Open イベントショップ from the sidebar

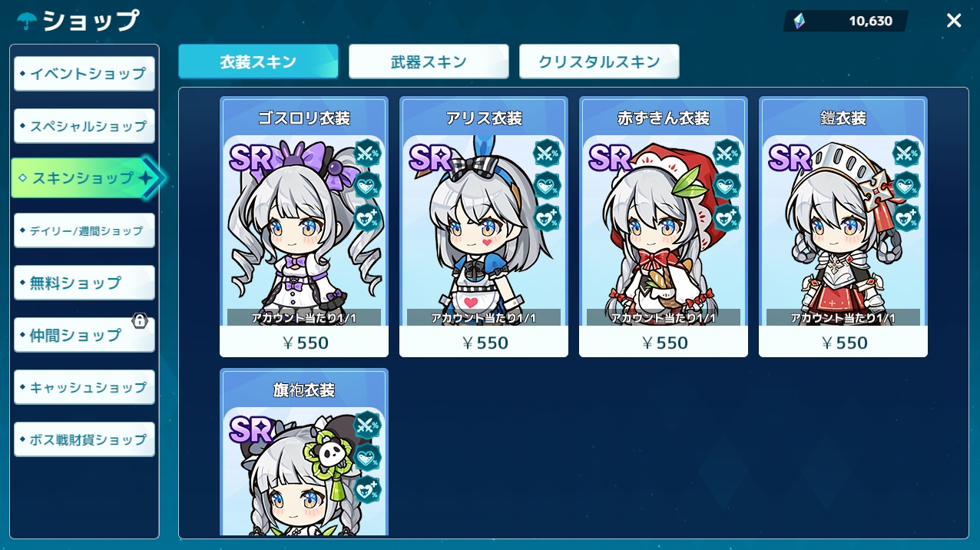pos(84,74)
